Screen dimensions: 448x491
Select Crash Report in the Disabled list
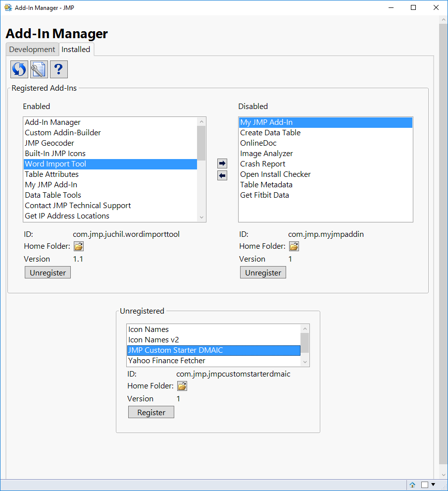pyautogui.click(x=262, y=164)
